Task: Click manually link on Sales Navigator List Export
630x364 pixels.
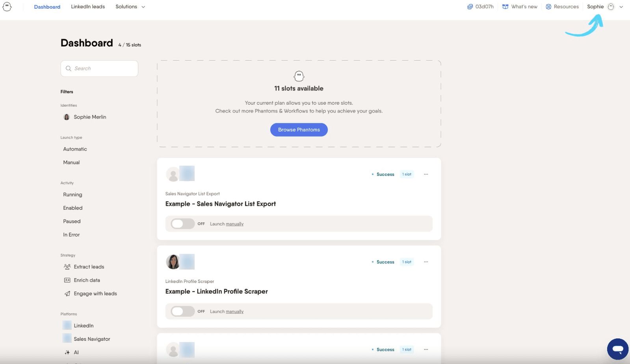Action: pyautogui.click(x=235, y=224)
